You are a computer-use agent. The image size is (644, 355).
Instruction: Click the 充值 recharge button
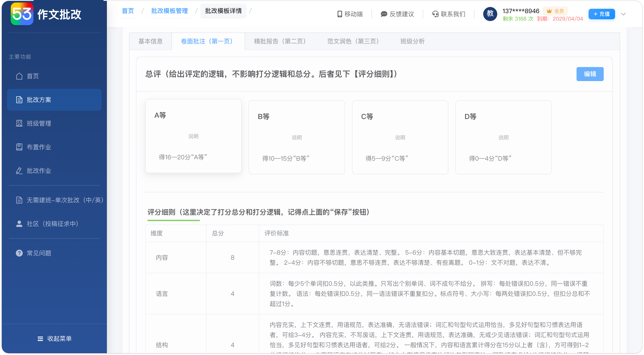(601, 14)
